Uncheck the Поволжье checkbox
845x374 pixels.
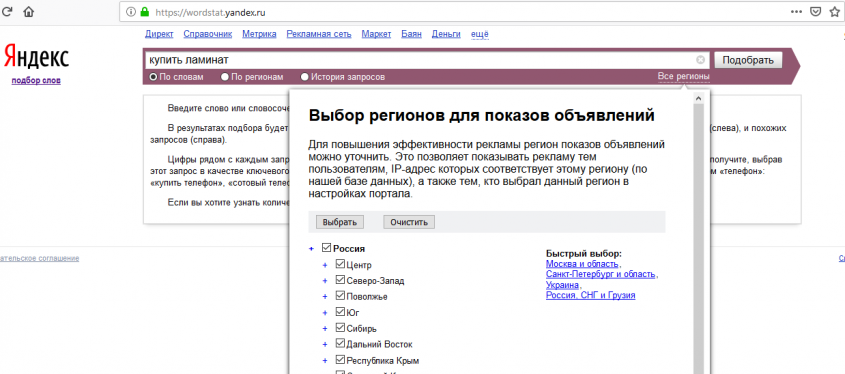pos(340,295)
